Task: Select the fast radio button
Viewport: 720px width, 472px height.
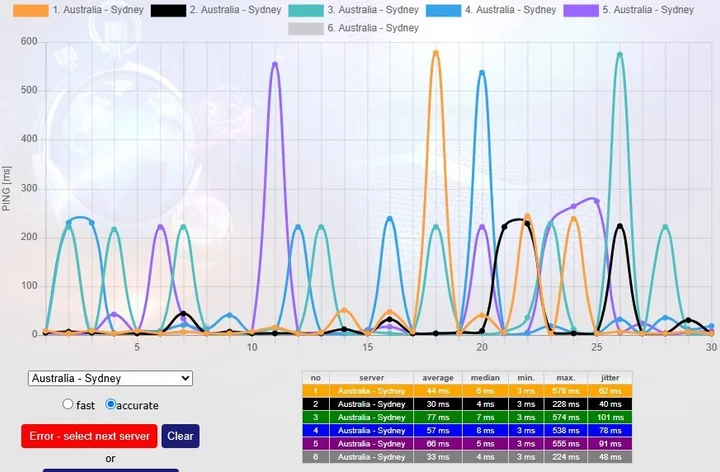Action: [68, 405]
